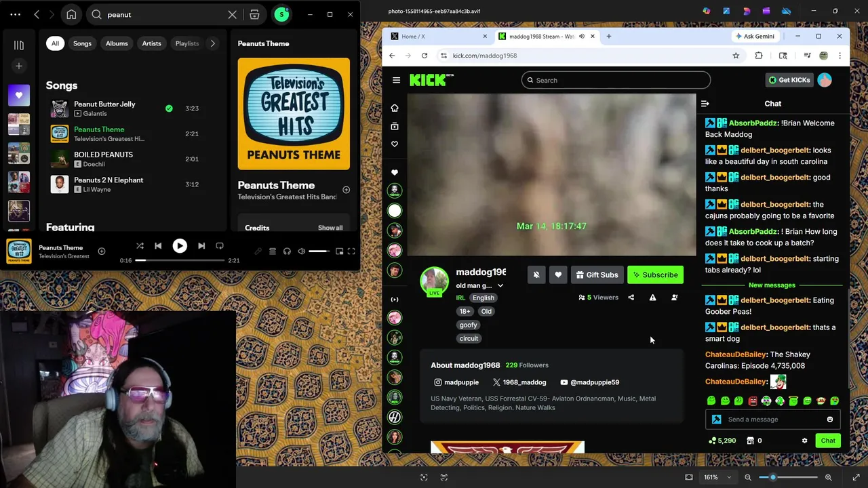This screenshot has width=868, height=488.
Task: Open Spotify connect-to-device headphones icon
Action: click(287, 251)
